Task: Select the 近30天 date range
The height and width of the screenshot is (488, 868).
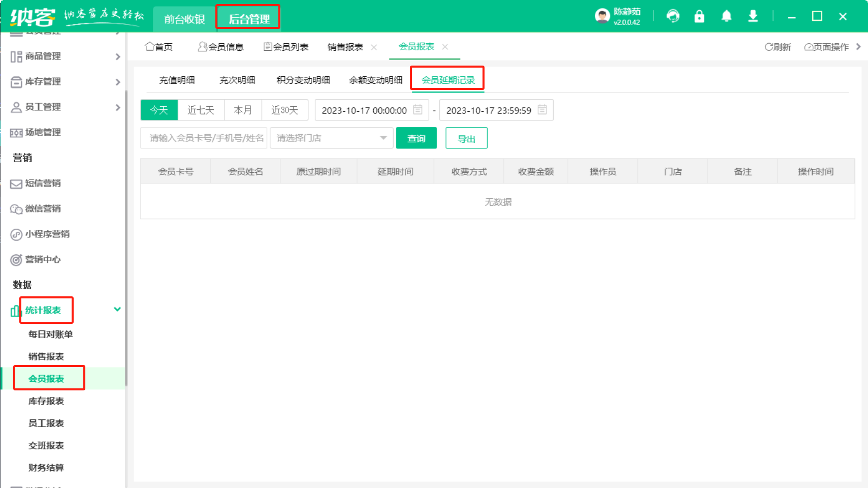Action: 284,110
